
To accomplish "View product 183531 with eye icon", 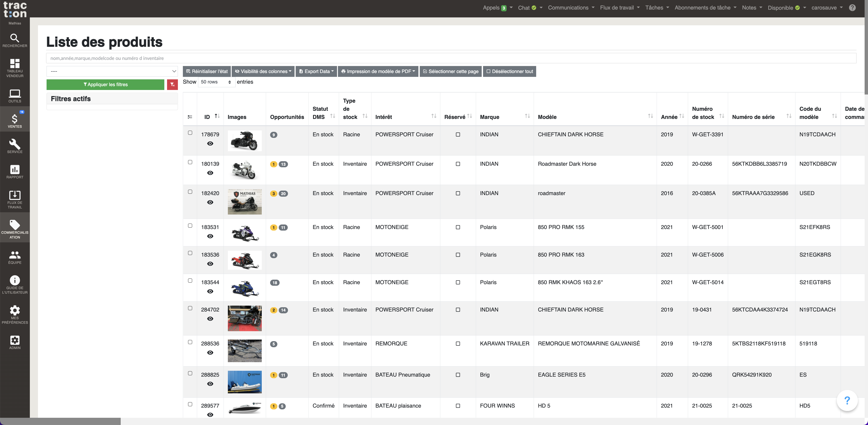I will (x=210, y=236).
